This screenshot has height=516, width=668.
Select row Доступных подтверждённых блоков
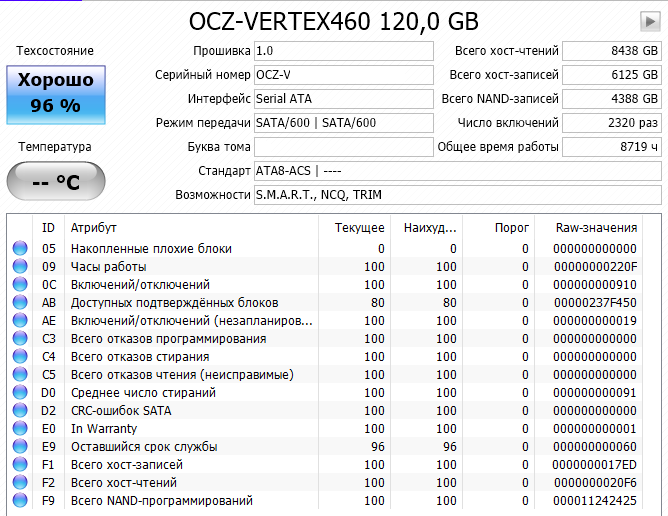tap(327, 302)
